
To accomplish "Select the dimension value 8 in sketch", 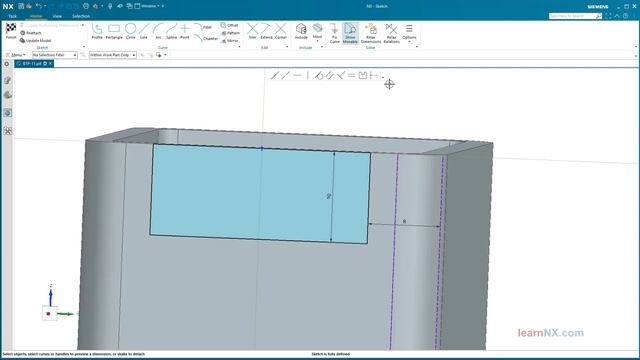I will (404, 222).
